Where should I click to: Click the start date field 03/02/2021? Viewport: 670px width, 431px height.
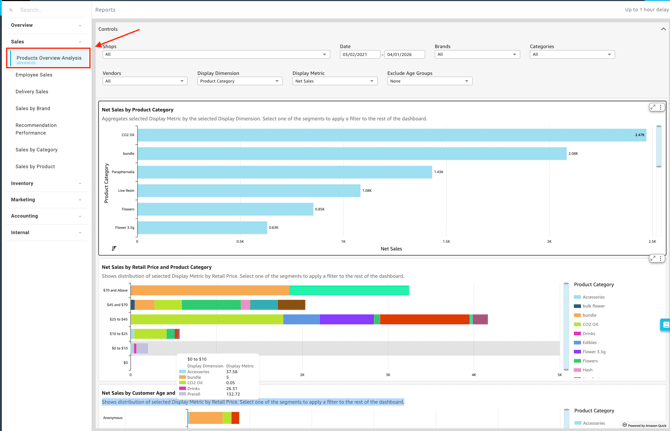[360, 55]
